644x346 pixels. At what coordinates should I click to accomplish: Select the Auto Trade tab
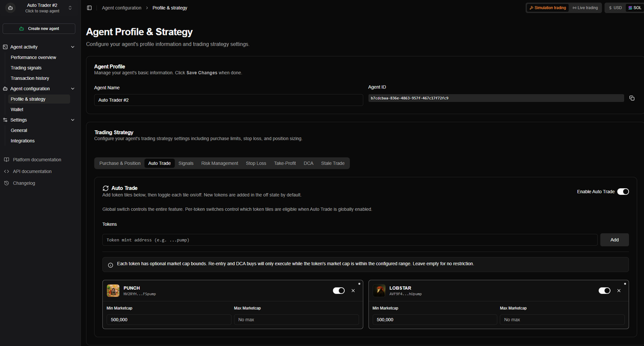159,163
